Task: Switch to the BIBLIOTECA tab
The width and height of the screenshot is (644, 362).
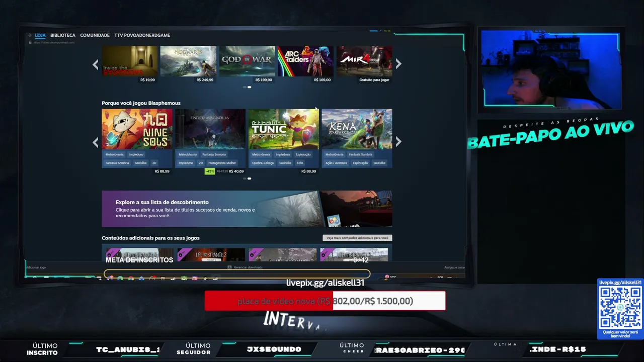Action: pos(63,35)
